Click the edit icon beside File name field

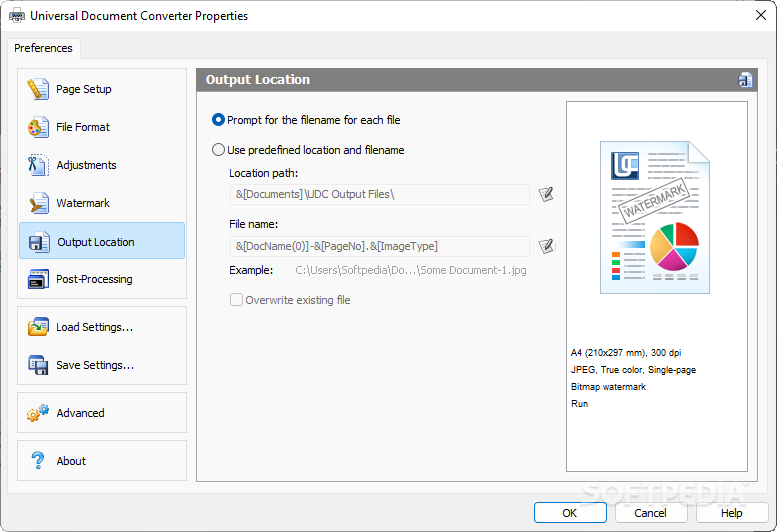point(546,246)
